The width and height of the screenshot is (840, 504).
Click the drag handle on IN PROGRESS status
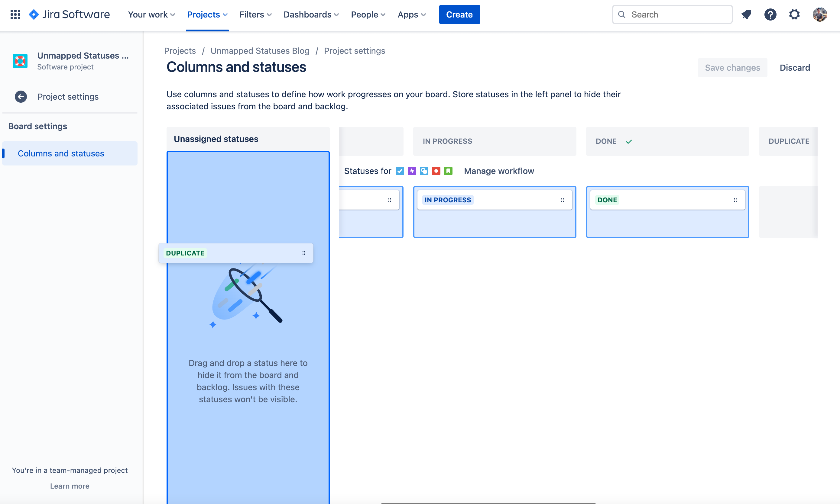pyautogui.click(x=563, y=200)
